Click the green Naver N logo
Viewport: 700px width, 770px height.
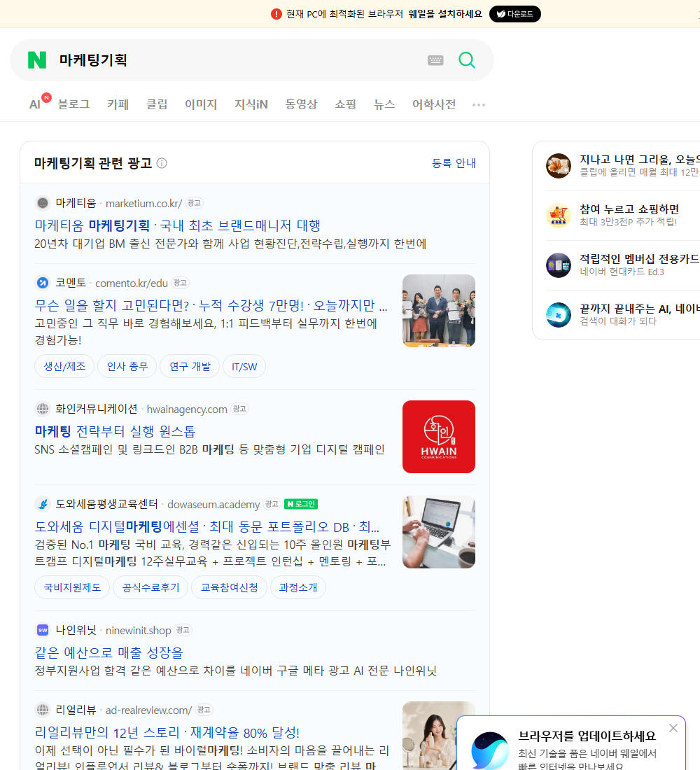coord(37,60)
